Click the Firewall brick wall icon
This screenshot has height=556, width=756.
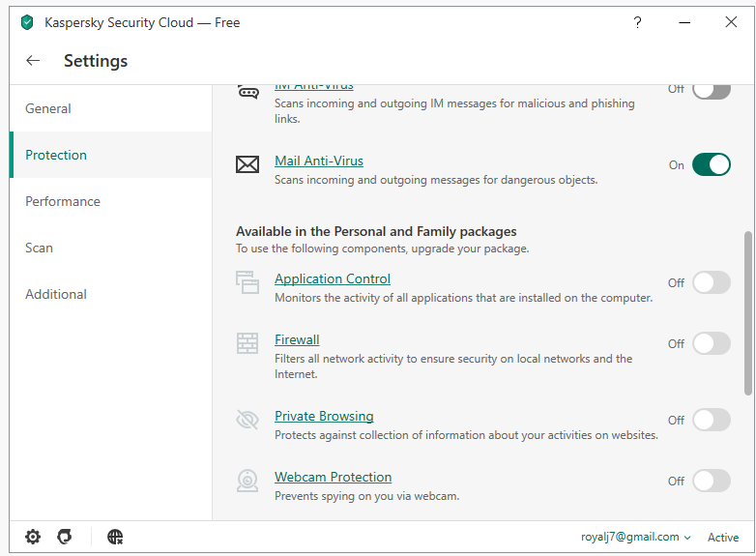247,343
